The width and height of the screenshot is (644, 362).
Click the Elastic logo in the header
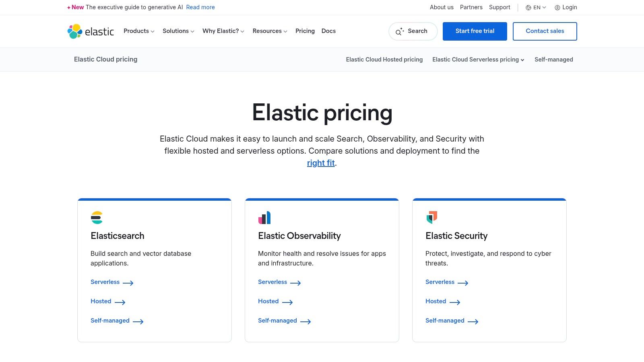point(90,31)
